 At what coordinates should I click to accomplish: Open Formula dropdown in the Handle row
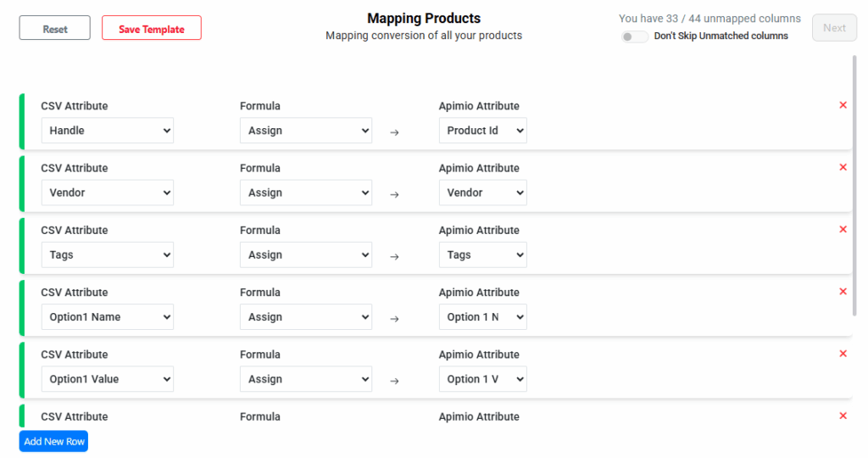click(x=305, y=131)
